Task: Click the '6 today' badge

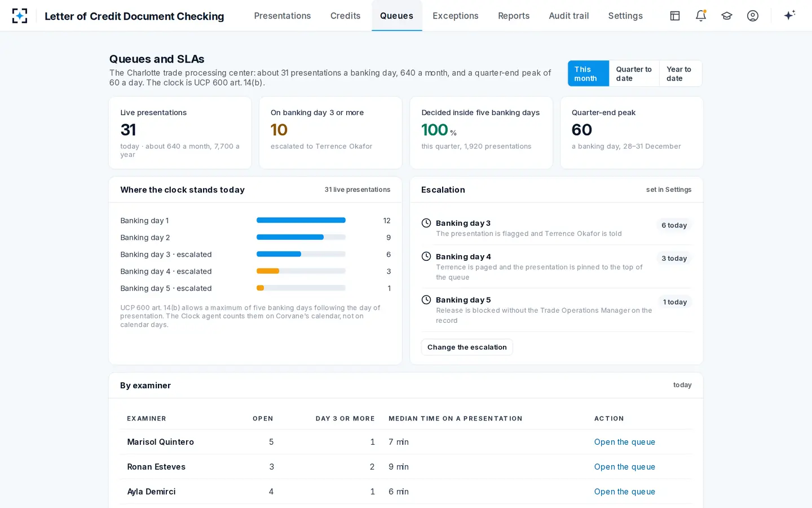Action: click(x=674, y=225)
